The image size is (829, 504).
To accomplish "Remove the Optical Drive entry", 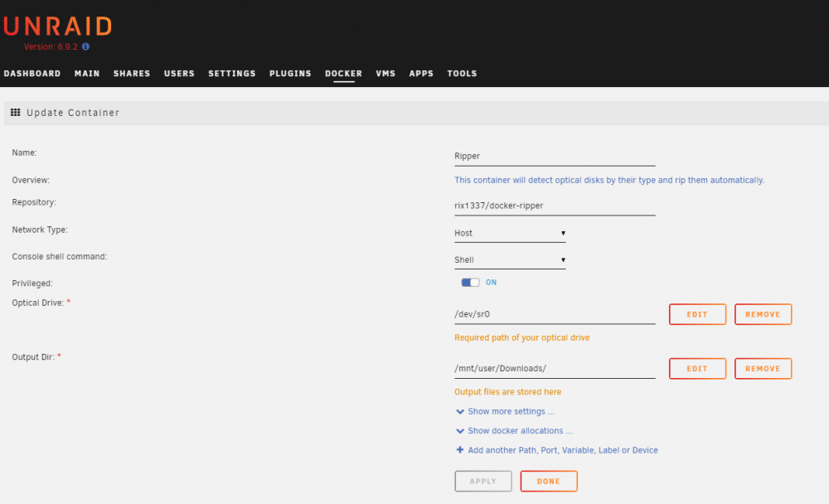I will pyautogui.click(x=763, y=314).
